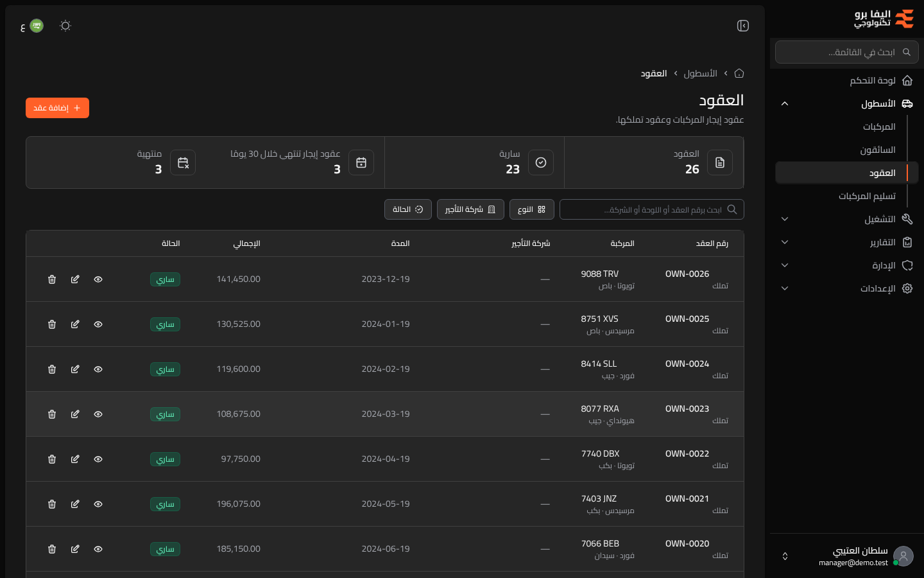Image resolution: width=924 pixels, height=578 pixels.
Task: Switch the light/dark theme sun icon
Action: 65,26
